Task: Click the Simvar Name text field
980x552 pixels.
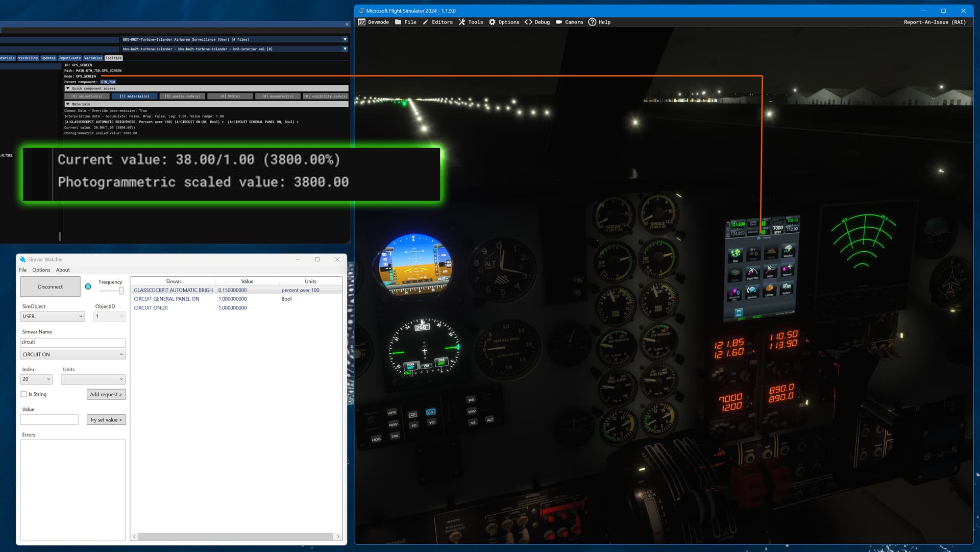Action: point(72,342)
